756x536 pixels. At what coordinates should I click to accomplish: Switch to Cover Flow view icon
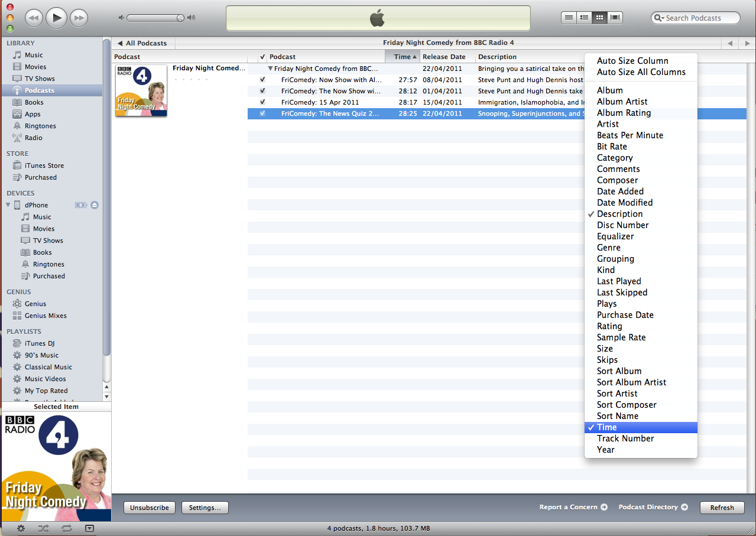[x=615, y=18]
